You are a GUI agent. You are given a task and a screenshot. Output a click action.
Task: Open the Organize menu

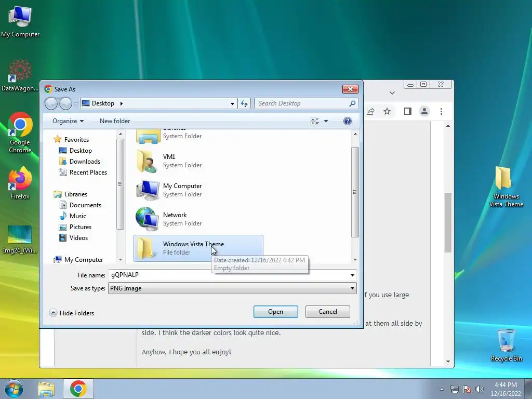tap(68, 121)
